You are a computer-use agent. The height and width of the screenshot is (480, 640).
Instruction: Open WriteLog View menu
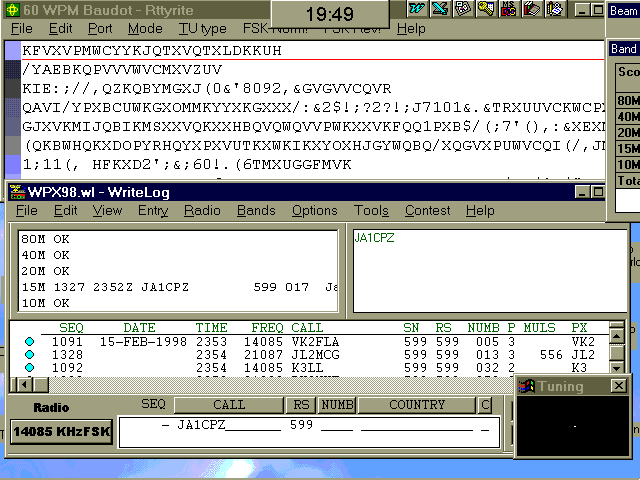tap(107, 211)
